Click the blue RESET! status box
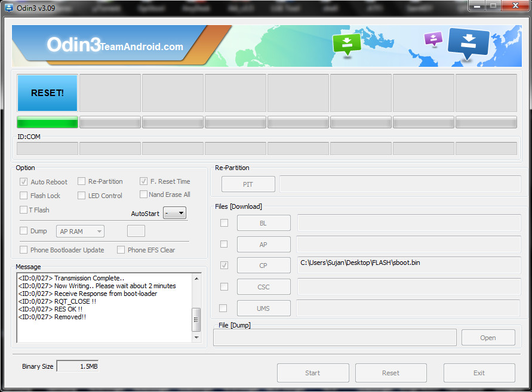The image size is (532, 392). coord(48,93)
